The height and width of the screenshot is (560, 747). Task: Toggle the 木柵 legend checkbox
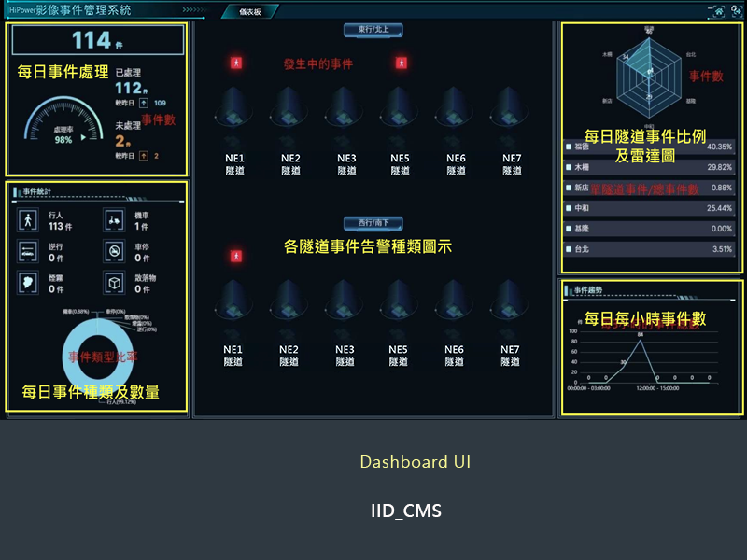coord(569,167)
